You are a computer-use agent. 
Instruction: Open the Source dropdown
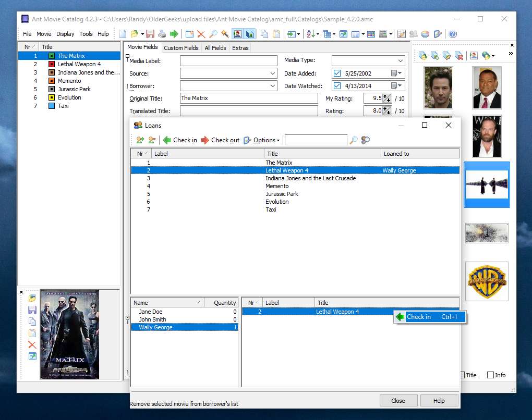(x=272, y=73)
